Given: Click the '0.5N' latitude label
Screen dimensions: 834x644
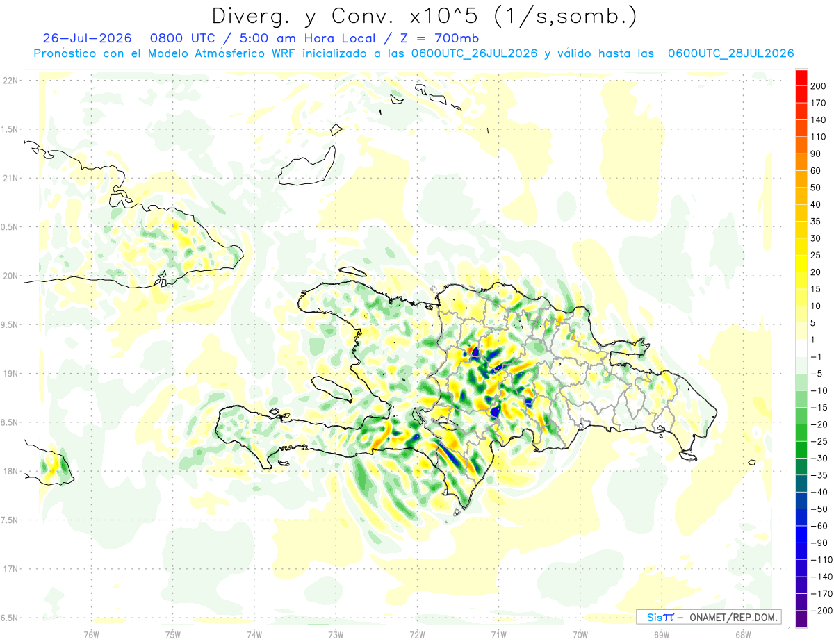Looking at the screenshot, I should coord(10,227).
